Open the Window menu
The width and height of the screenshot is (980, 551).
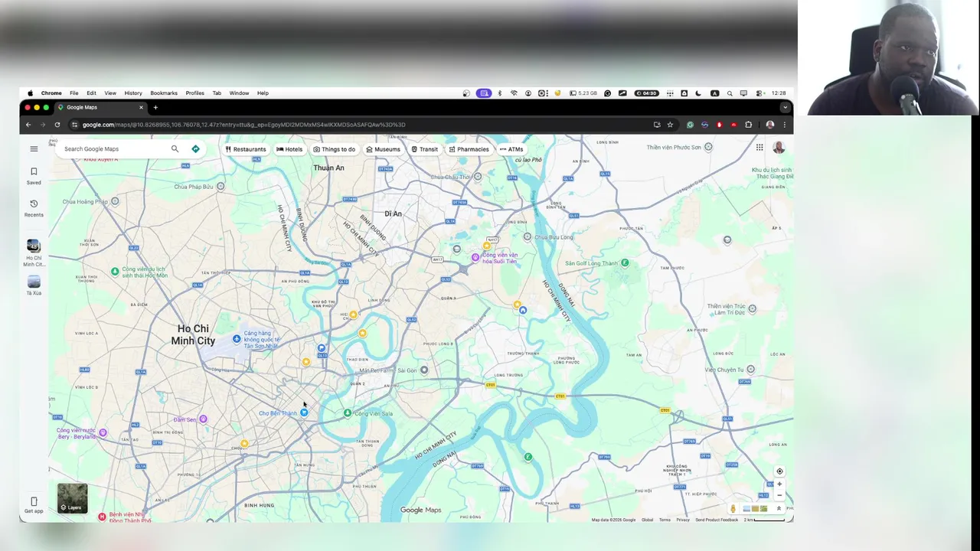(x=239, y=93)
